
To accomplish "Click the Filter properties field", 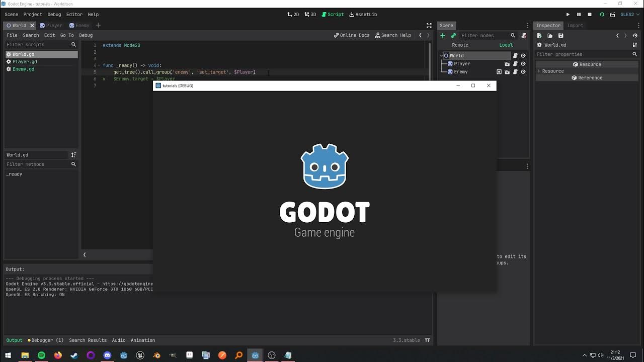I will [x=587, y=54].
